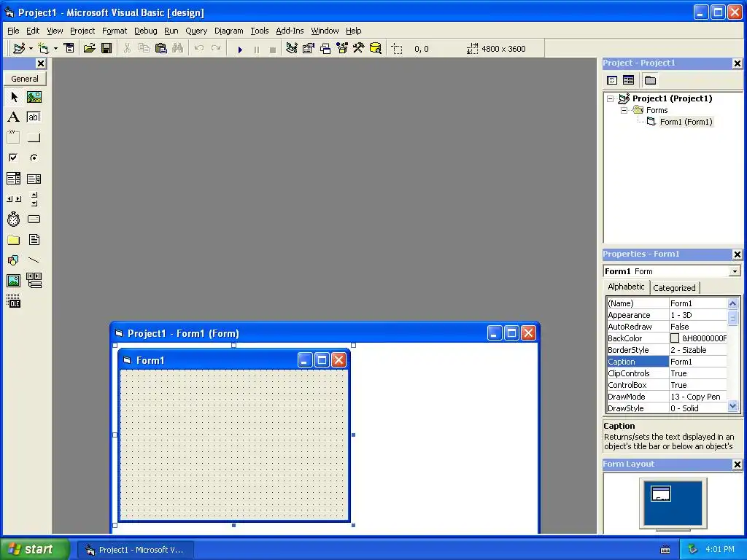Screen dimensions: 747x560
Task: Select the Timer control tool
Action: click(14, 219)
